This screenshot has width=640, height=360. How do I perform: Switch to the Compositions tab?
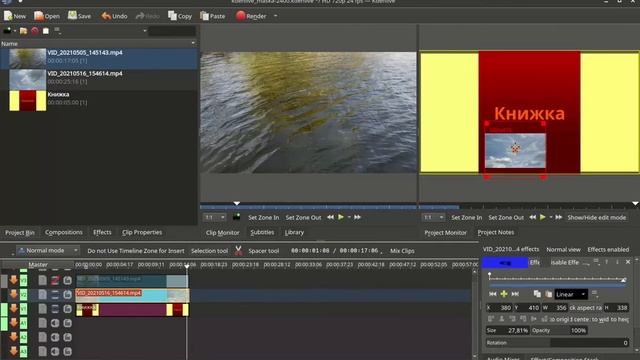64,232
